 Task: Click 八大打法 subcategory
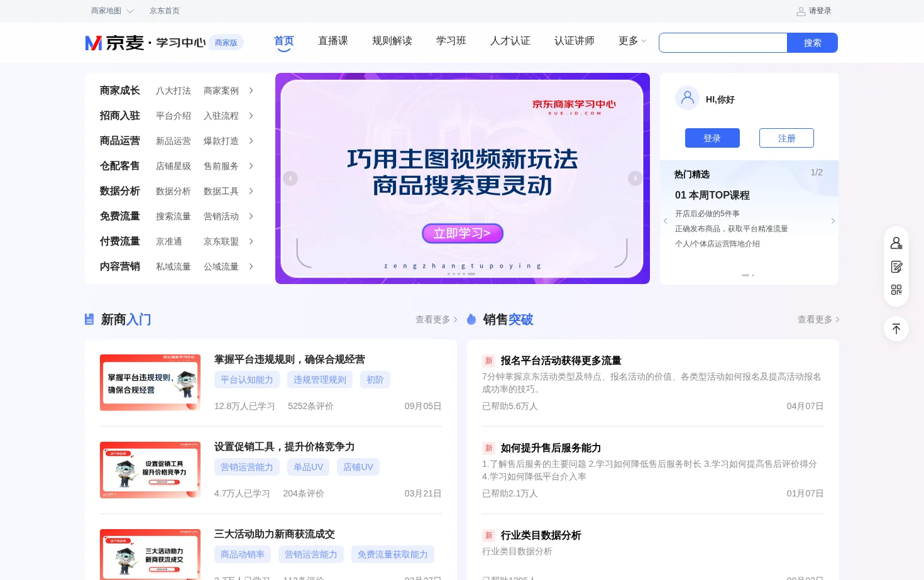(173, 90)
